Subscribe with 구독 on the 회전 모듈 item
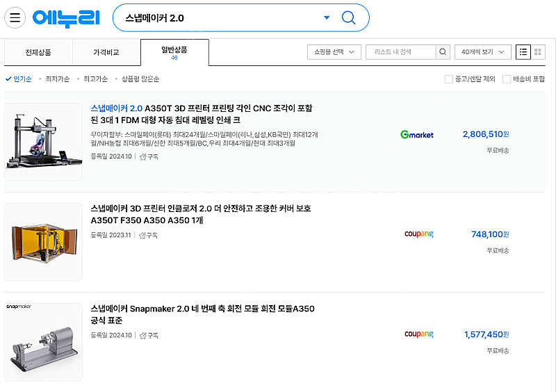 pos(149,335)
